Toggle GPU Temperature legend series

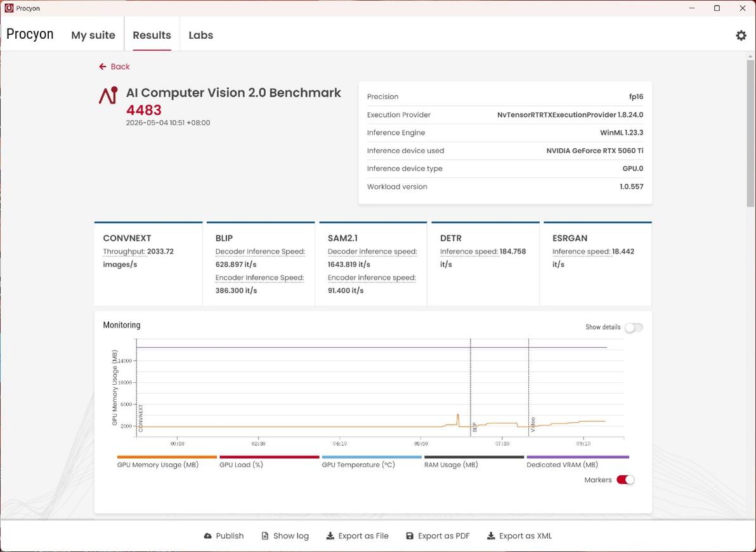point(371,461)
